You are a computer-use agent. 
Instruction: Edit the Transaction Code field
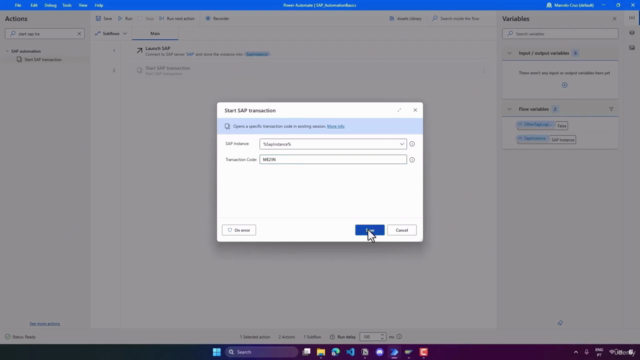(333, 160)
